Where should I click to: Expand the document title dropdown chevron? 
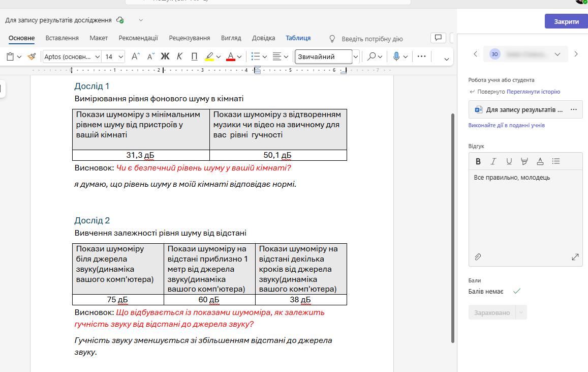pos(141,20)
